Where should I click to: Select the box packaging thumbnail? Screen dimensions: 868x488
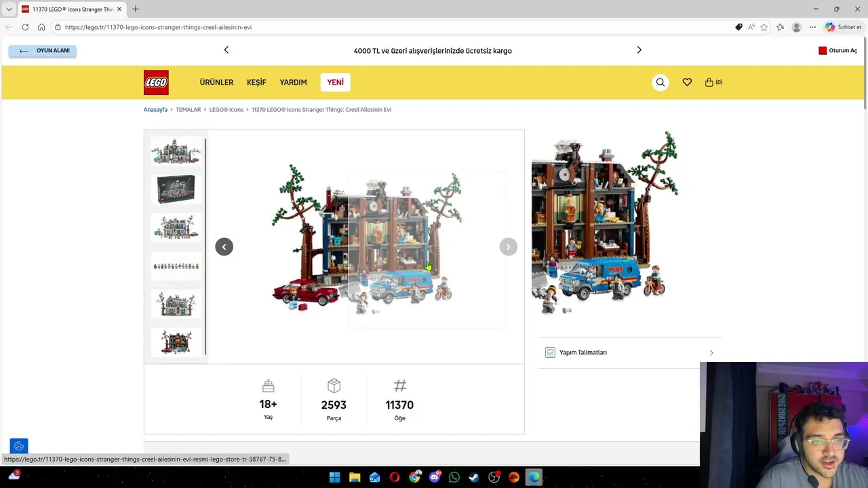(x=176, y=190)
